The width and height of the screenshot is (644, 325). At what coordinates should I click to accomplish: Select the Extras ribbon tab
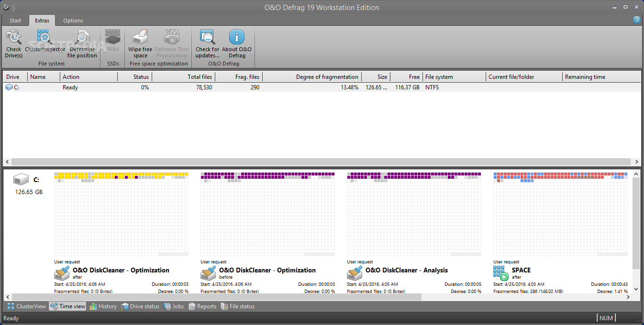[x=42, y=21]
